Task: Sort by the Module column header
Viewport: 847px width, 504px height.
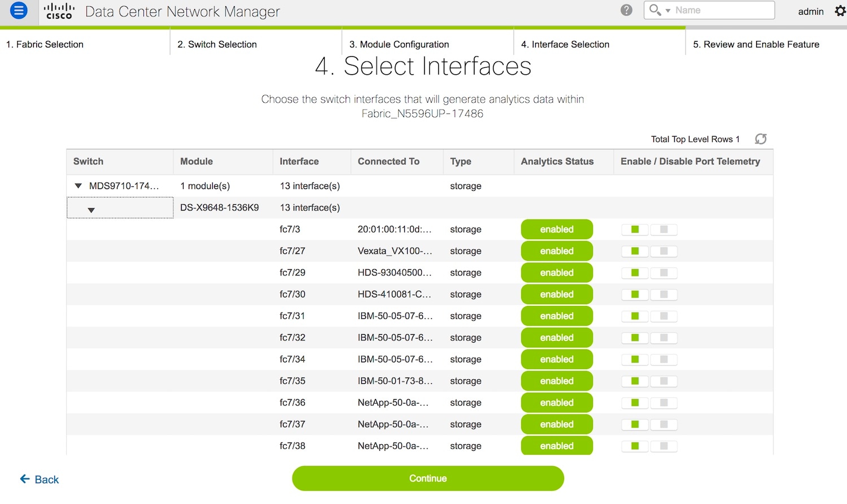Action: 223,161
